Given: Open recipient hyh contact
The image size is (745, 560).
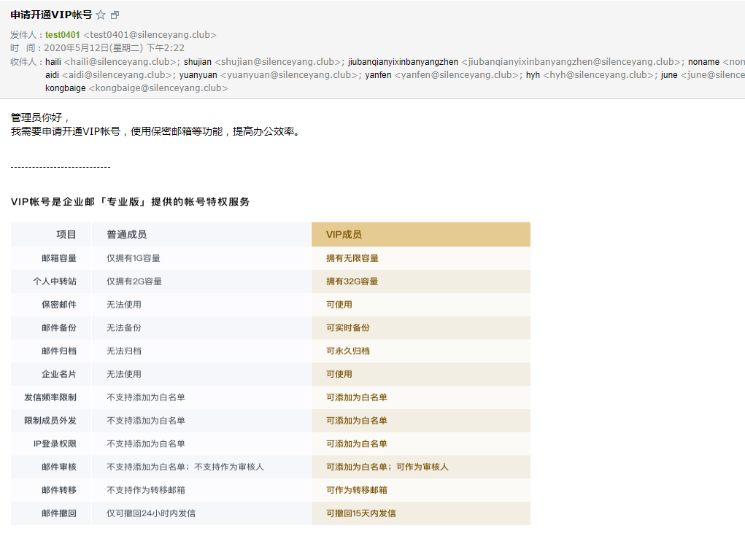Looking at the screenshot, I should pos(533,75).
